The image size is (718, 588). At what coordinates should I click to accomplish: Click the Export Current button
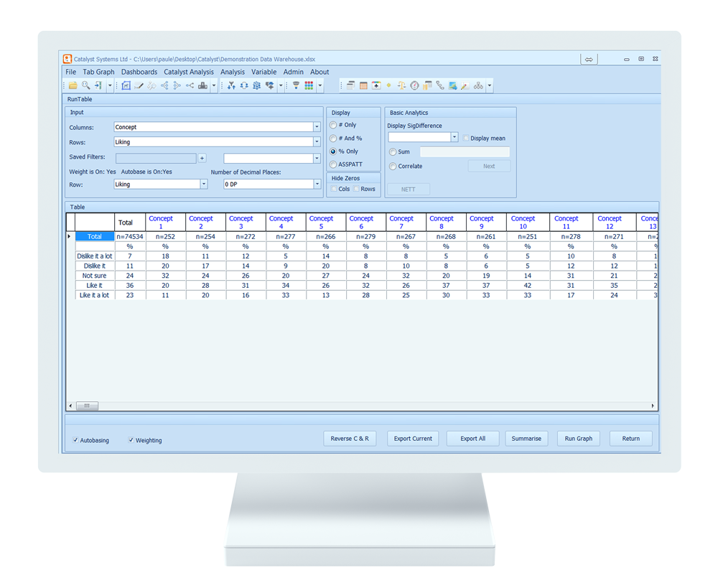click(413, 439)
